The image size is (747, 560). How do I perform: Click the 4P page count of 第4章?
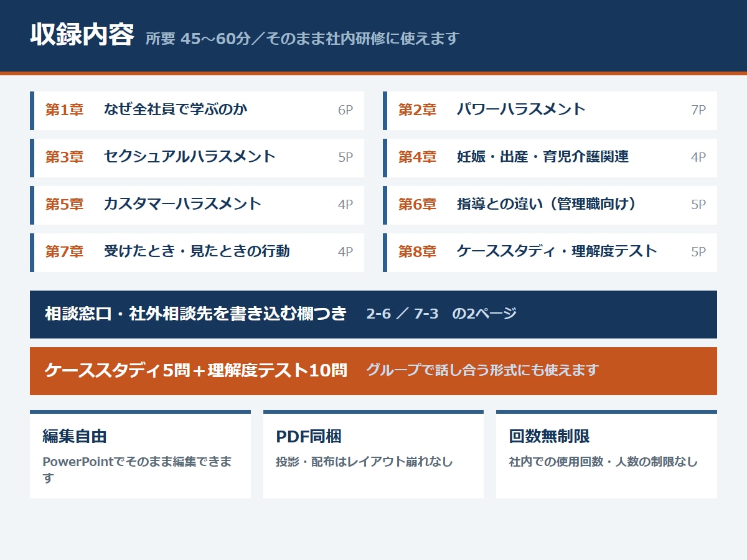(x=698, y=157)
